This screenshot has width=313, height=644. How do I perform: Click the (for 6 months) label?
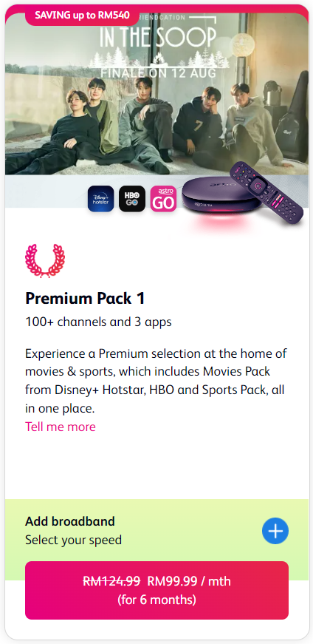pos(156,600)
